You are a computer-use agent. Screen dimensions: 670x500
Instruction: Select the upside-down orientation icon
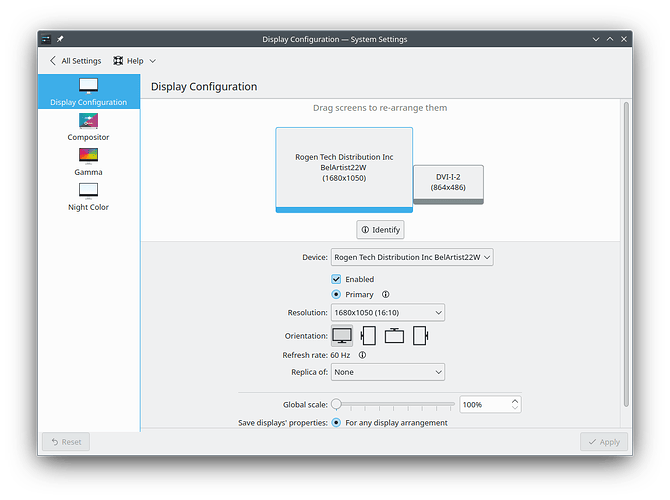pyautogui.click(x=394, y=335)
